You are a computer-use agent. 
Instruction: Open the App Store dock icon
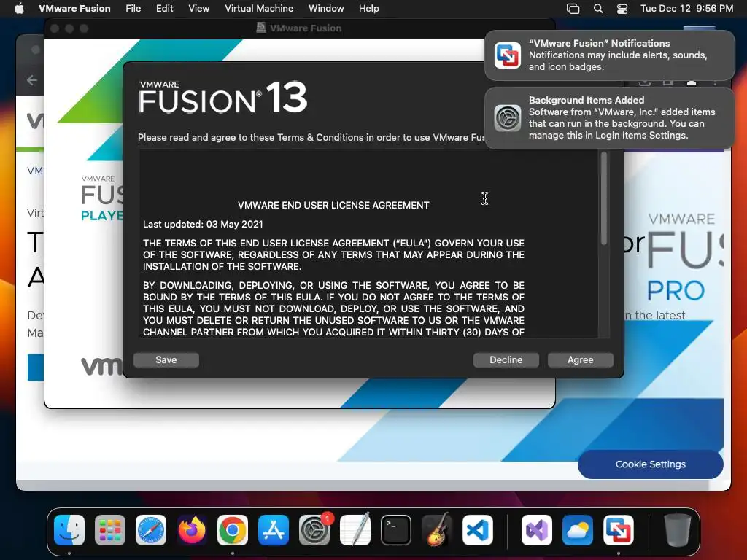pyautogui.click(x=274, y=530)
